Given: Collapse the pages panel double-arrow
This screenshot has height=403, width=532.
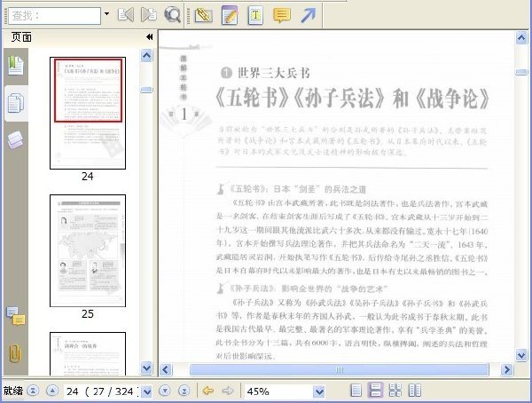Looking at the screenshot, I should click(149, 36).
